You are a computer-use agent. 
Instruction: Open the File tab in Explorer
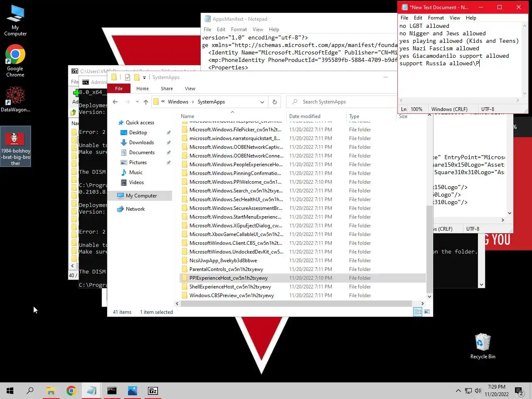coord(119,89)
